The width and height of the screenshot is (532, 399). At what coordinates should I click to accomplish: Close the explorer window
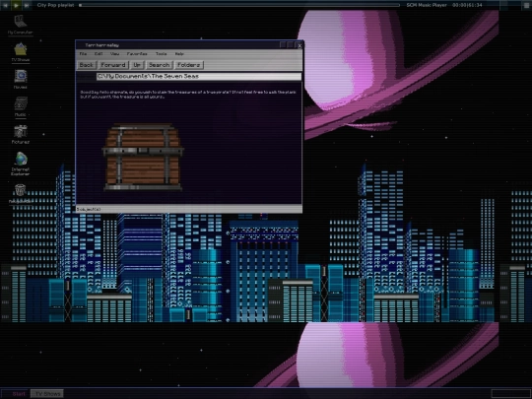299,45
